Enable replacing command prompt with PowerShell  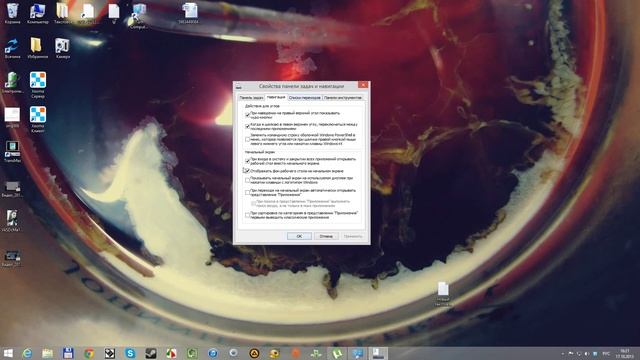[247, 139]
